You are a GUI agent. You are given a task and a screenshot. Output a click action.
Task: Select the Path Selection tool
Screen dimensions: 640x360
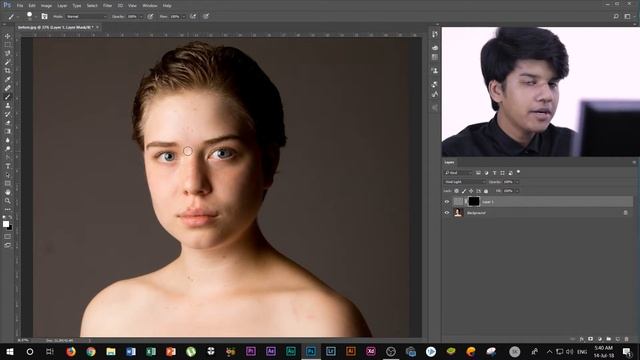pyautogui.click(x=7, y=175)
